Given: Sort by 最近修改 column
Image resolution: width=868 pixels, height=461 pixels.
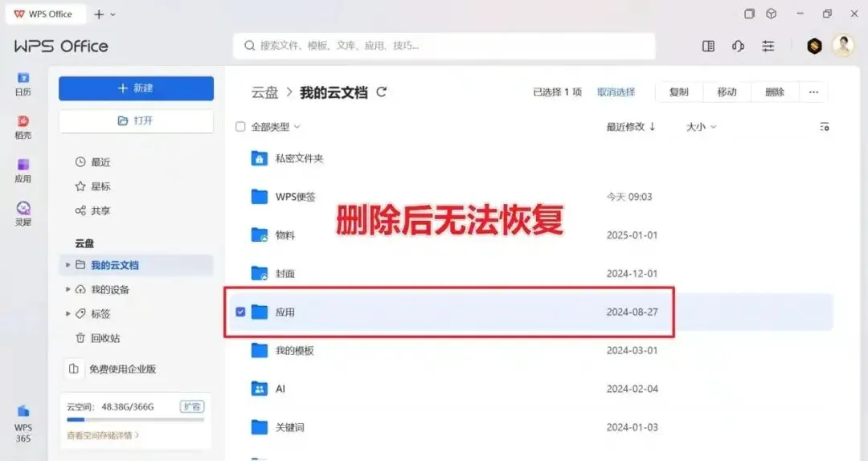Looking at the screenshot, I should pyautogui.click(x=631, y=127).
